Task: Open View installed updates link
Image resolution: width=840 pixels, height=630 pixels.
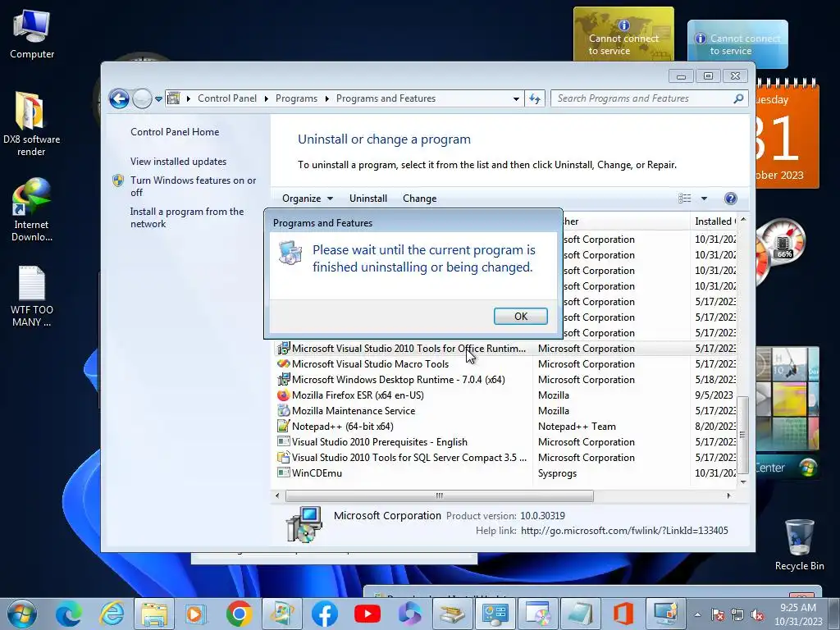Action: 178,162
